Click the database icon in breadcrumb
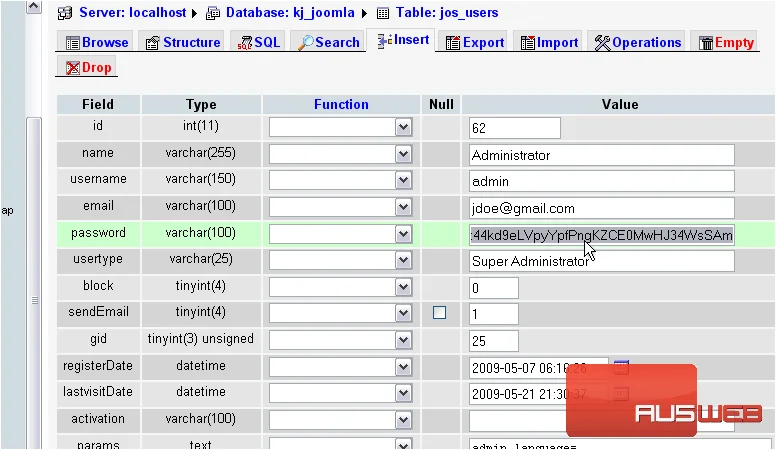This screenshot has height=450, width=776. point(213,13)
